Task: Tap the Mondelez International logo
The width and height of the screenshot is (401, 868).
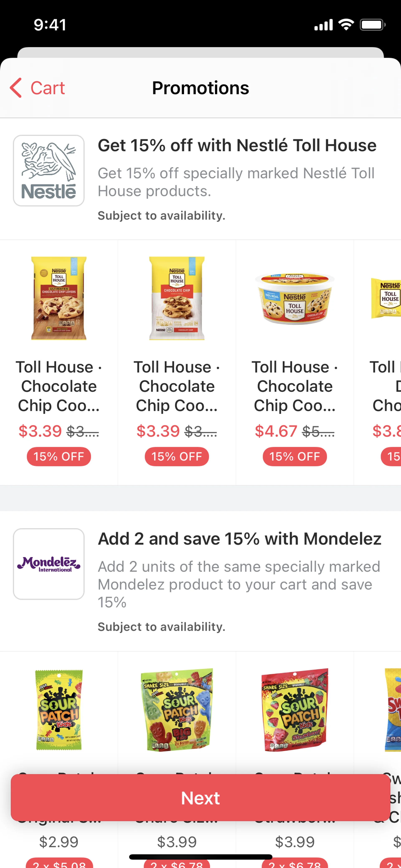Action: (49, 564)
